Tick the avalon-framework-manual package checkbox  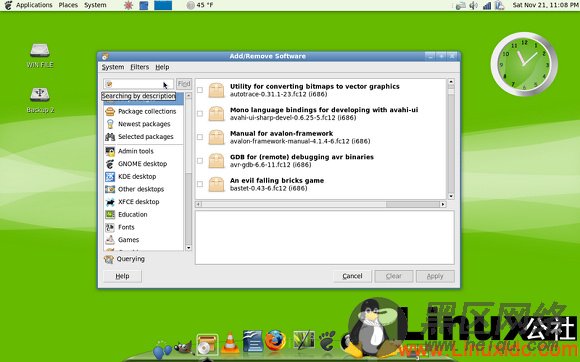click(200, 137)
